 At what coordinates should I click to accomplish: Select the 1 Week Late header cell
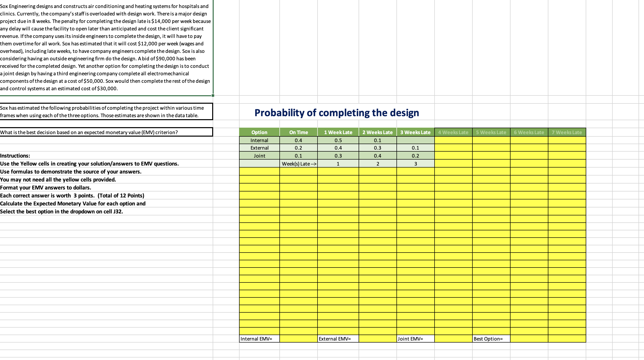[x=338, y=132]
